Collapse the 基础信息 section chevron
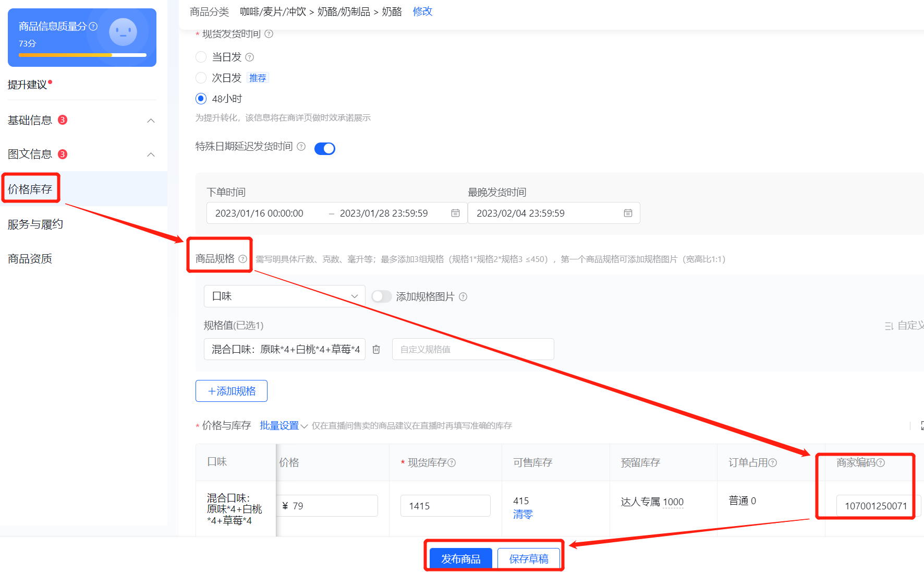Image resolution: width=924 pixels, height=572 pixels. pyautogui.click(x=151, y=121)
